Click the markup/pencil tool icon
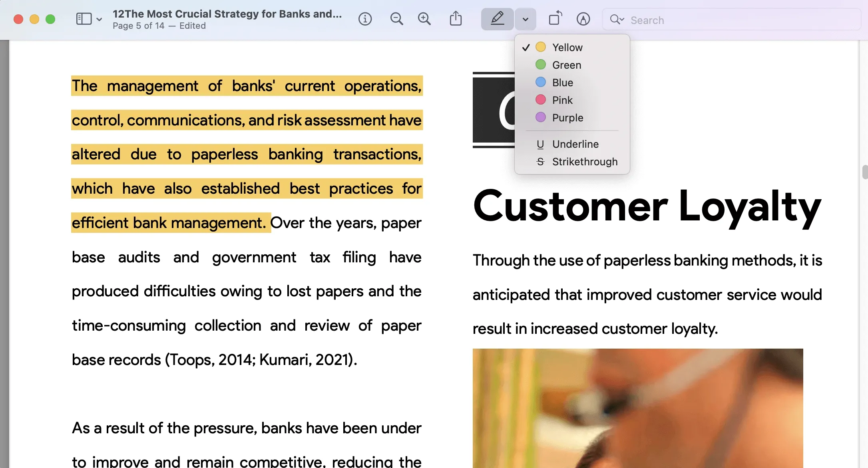868x468 pixels. pyautogui.click(x=497, y=19)
